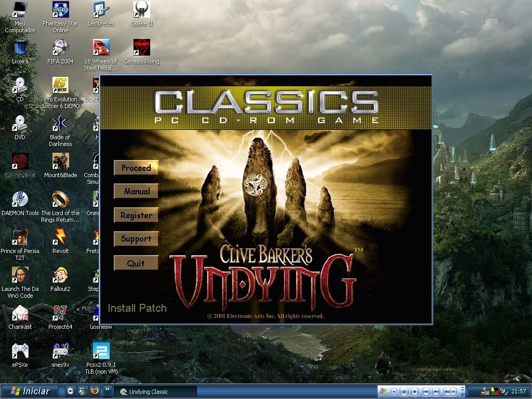Select the Pcsx2 0.9.1 TLB shortcut
Screen dimensions: 532x399
point(101,358)
